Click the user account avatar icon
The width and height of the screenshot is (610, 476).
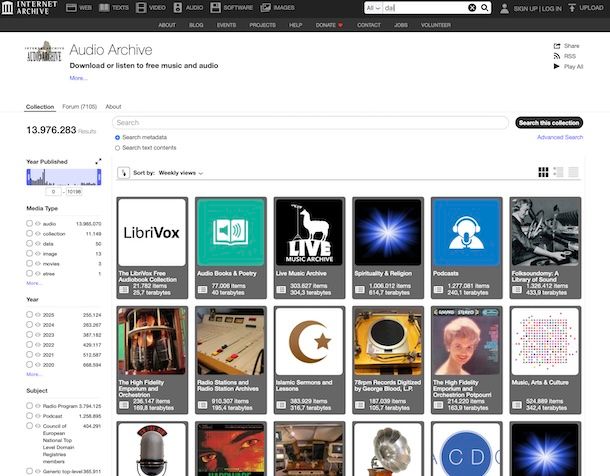[504, 8]
